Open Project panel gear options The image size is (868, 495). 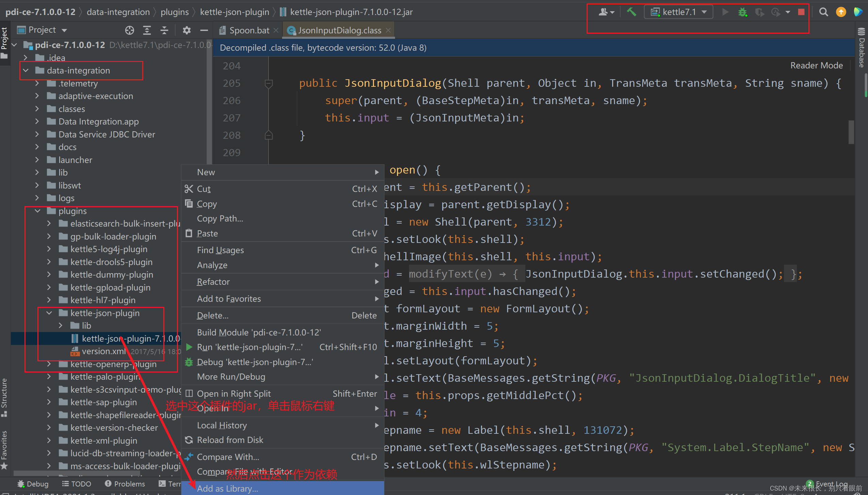point(186,30)
